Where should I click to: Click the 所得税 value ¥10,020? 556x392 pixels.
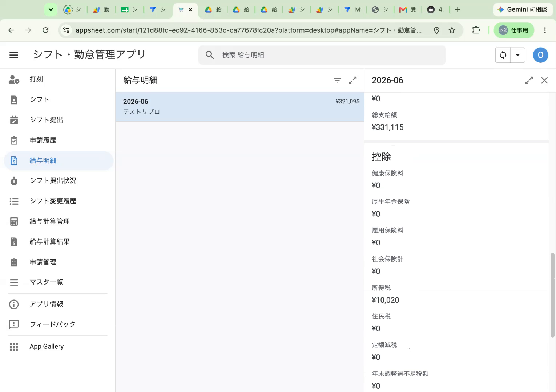(x=386, y=300)
